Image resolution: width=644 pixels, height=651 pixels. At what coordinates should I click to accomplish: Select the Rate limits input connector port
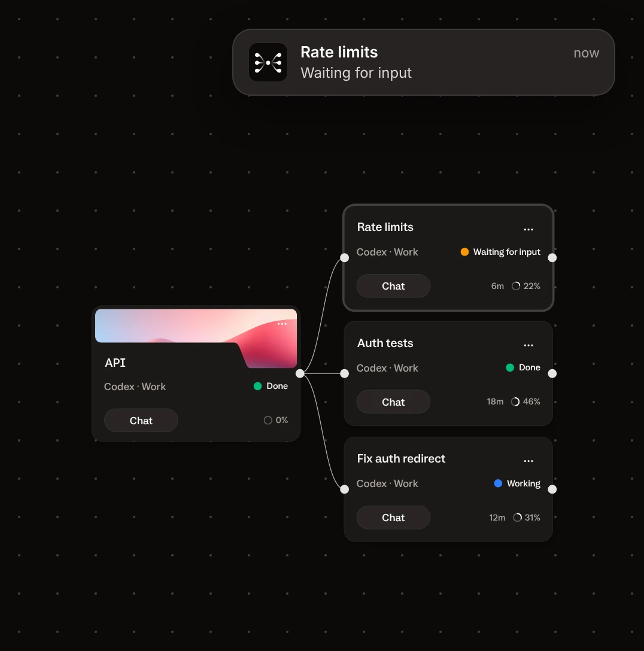345,258
